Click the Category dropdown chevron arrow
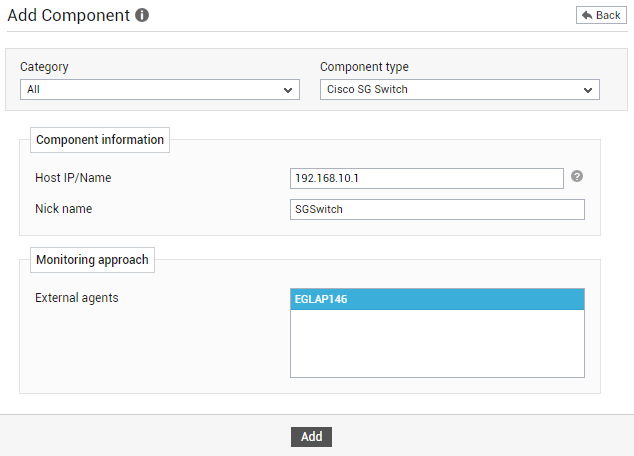 tap(288, 90)
